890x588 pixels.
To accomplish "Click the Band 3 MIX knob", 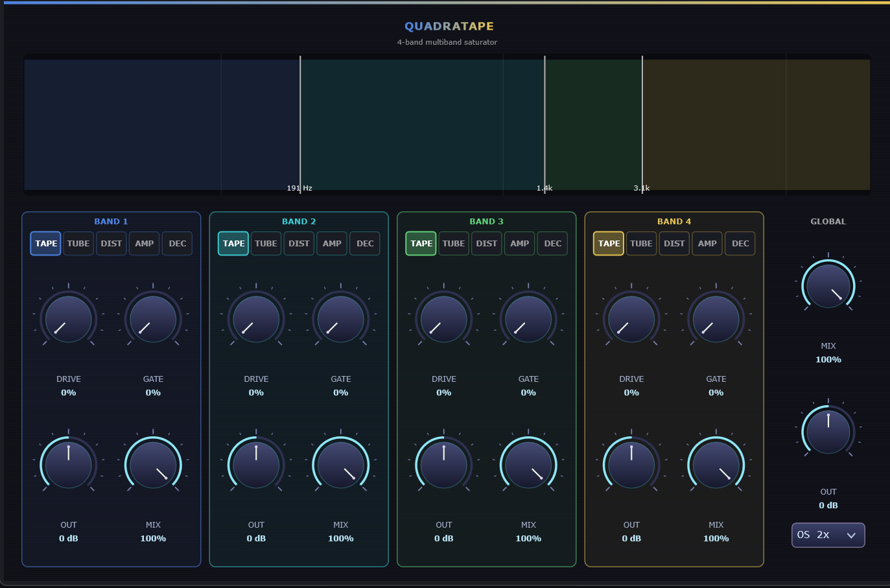I will pyautogui.click(x=528, y=465).
